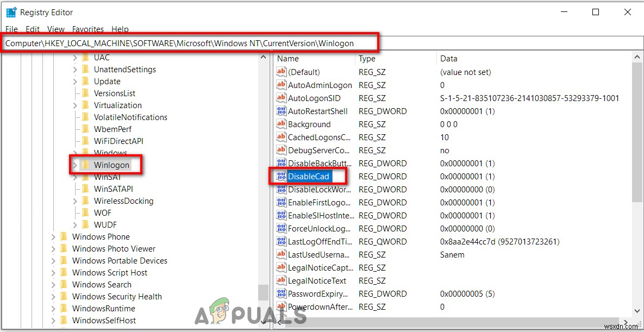
Task: Click the QWORD icon beside LastLogOffEndTime
Action: (282, 241)
